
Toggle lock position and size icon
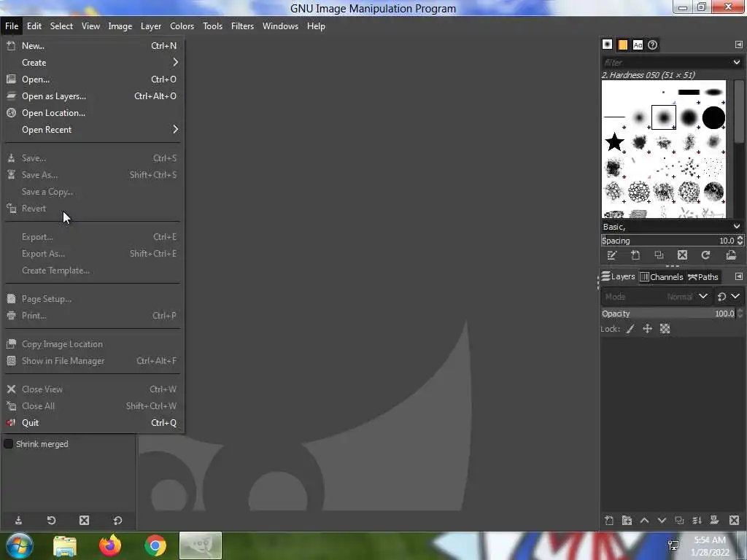click(x=648, y=329)
